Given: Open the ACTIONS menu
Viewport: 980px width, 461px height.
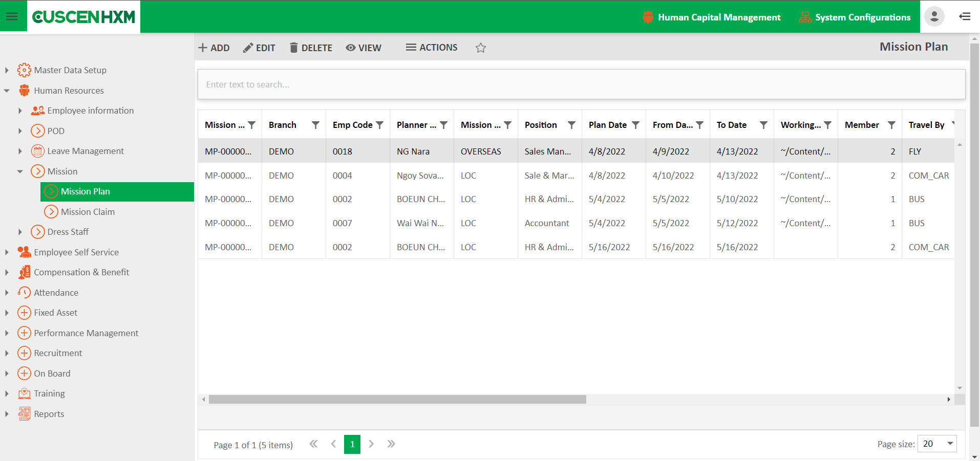Looking at the screenshot, I should [x=432, y=48].
